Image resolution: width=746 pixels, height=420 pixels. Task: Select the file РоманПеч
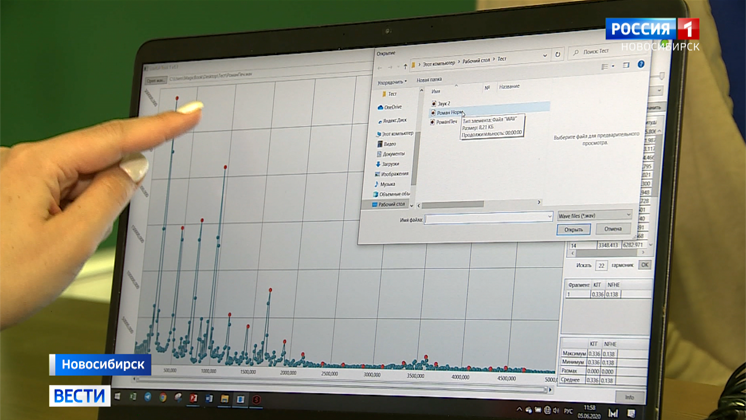click(x=446, y=122)
